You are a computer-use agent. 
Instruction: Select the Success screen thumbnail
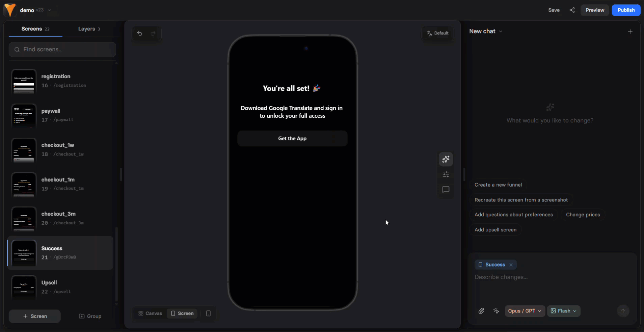[x=24, y=253]
